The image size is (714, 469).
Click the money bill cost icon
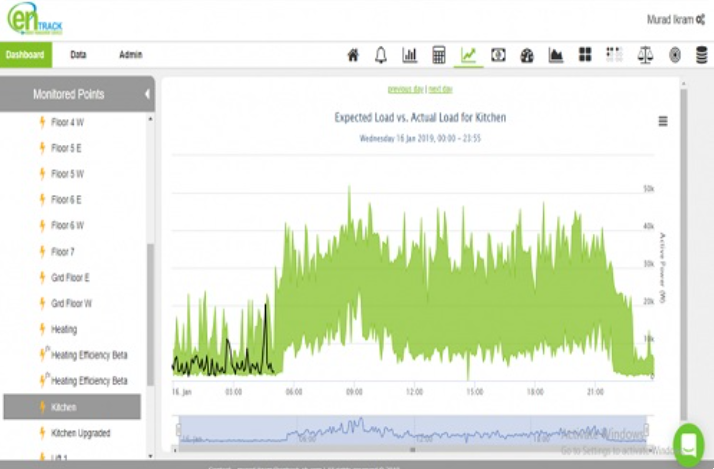(x=498, y=55)
